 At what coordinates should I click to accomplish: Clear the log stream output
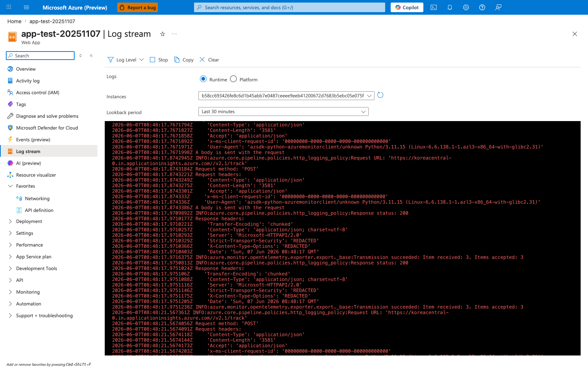point(209,60)
